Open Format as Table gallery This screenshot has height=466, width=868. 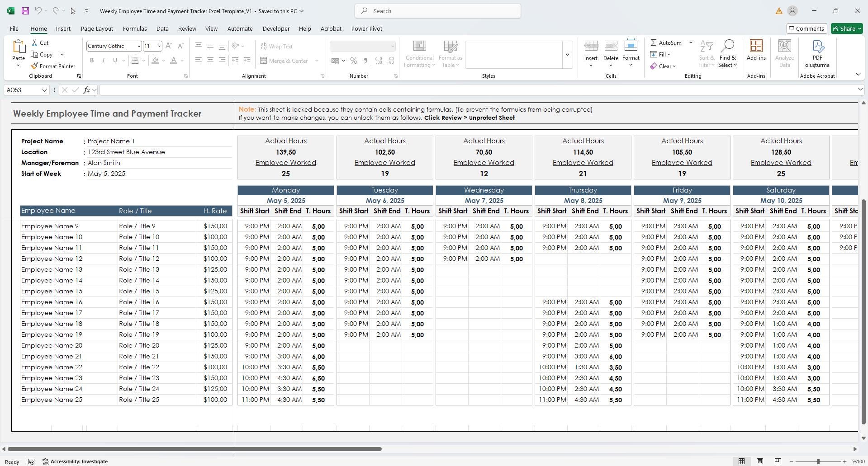click(x=450, y=54)
